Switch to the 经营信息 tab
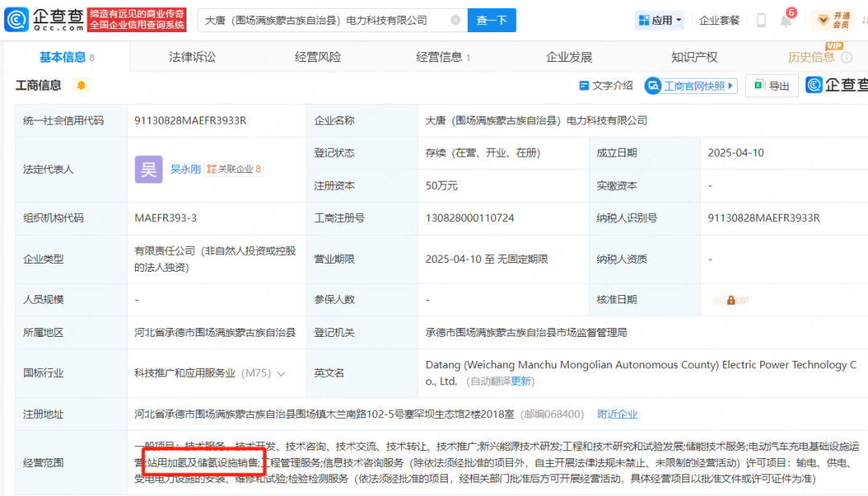The width and height of the screenshot is (868, 496). tap(443, 57)
